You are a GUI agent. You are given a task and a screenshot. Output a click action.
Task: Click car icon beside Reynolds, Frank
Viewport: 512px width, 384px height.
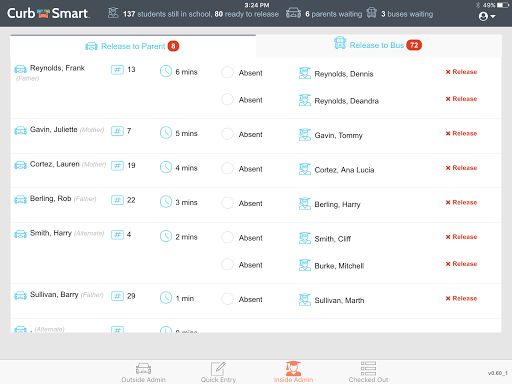(x=20, y=69)
